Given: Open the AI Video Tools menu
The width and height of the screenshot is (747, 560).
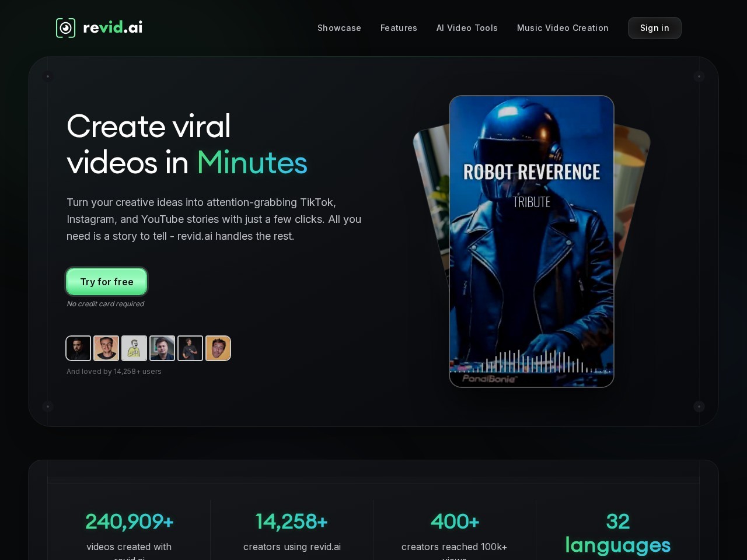Looking at the screenshot, I should [x=467, y=28].
